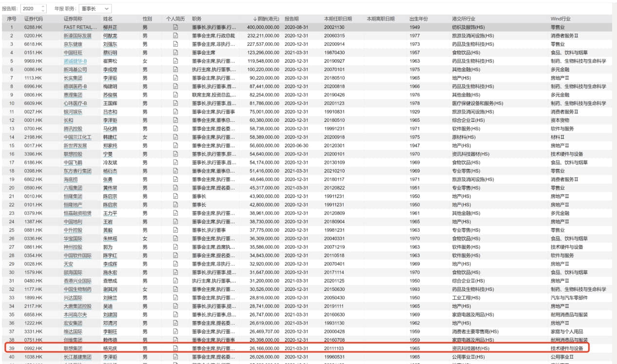The width and height of the screenshot is (617, 364).
Task: Open 郑家纯's resume document icon
Action: pyautogui.click(x=175, y=146)
